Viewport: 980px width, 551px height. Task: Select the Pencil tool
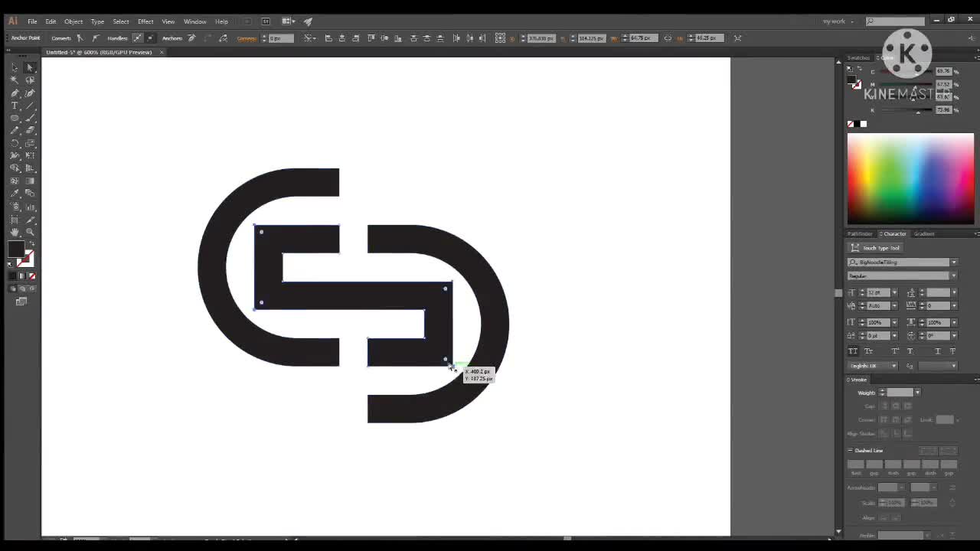[15, 131]
